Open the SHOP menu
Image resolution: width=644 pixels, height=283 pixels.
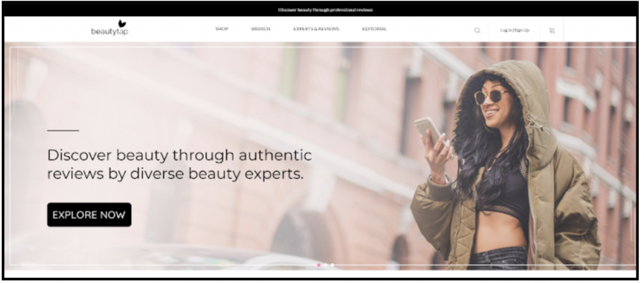pos(222,29)
